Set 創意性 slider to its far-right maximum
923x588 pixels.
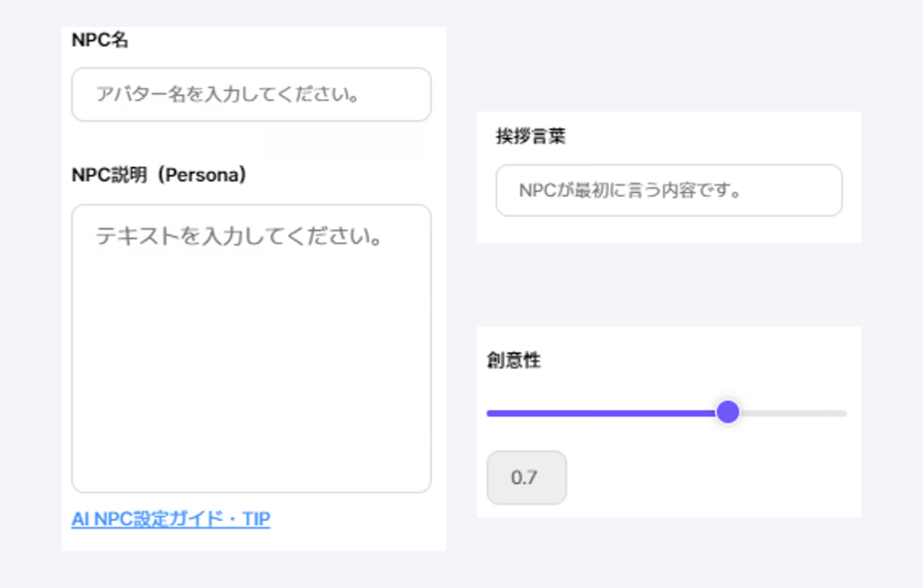coord(845,413)
